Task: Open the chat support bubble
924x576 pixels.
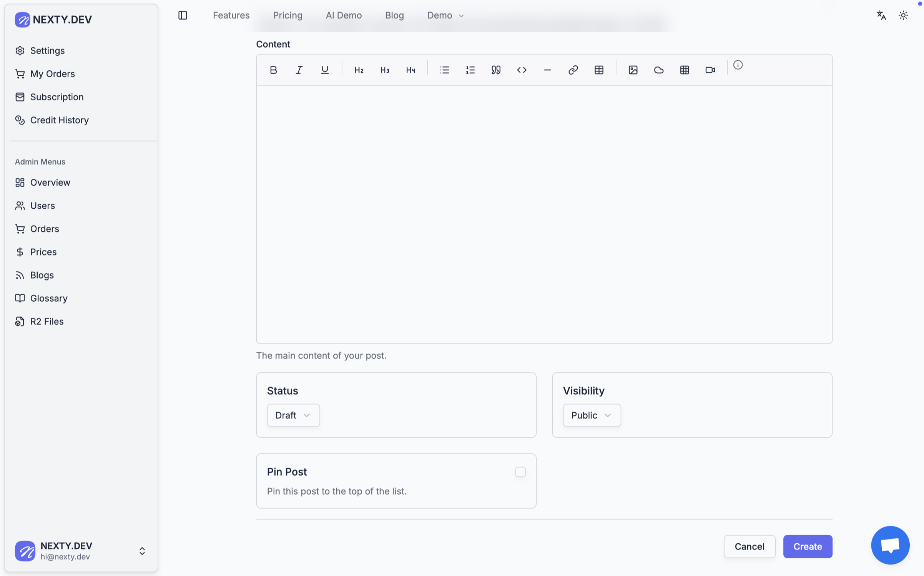Action: click(890, 545)
